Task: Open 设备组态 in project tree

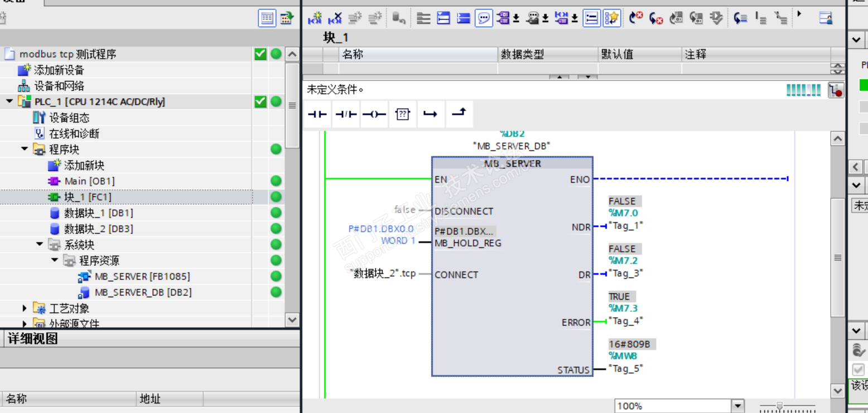Action: [x=69, y=118]
